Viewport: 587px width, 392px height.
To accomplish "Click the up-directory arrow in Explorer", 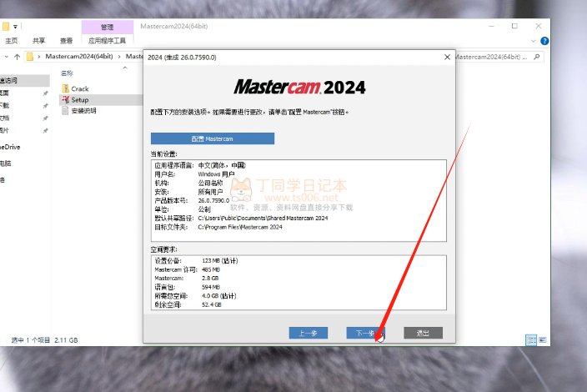I will click(17, 57).
